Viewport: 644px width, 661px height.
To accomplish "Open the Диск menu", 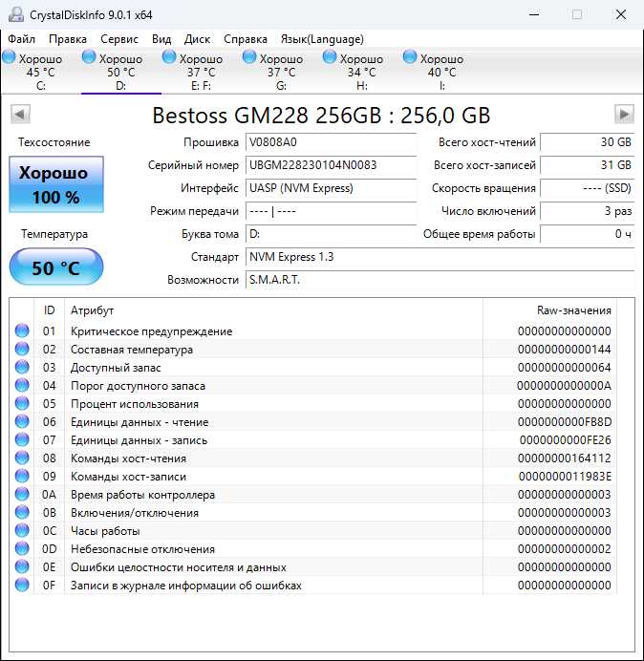I will click(197, 39).
